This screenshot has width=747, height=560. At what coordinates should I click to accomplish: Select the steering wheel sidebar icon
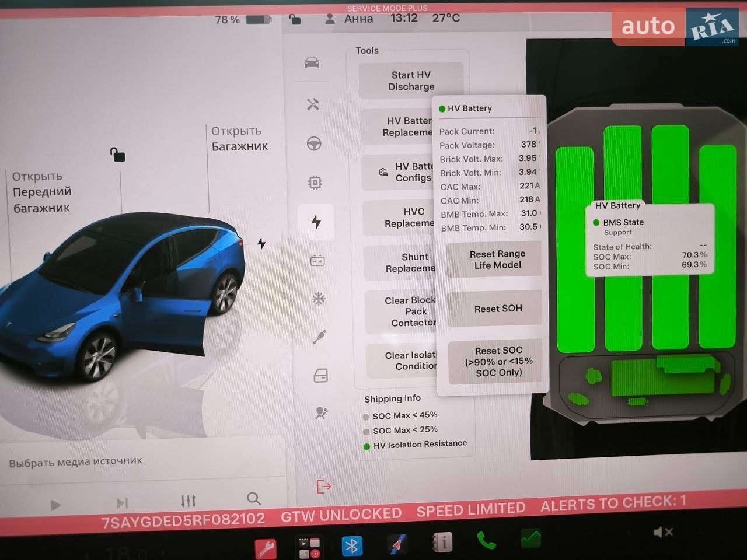(314, 143)
